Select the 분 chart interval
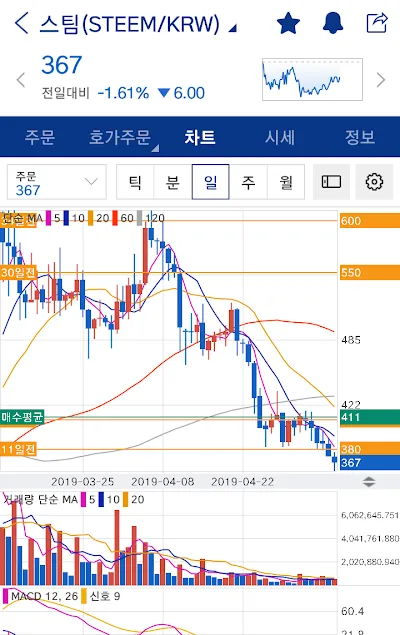Screen dimensions: 400x635 (173, 182)
